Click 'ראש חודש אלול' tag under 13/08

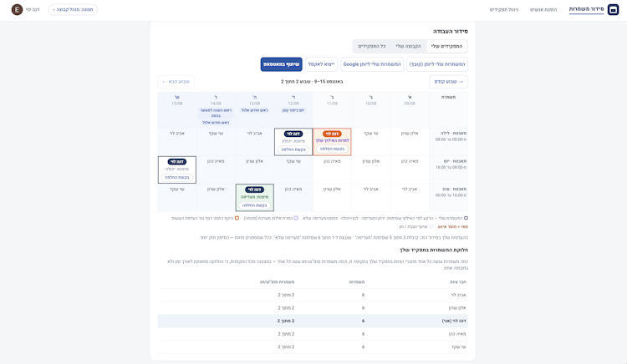(254, 110)
